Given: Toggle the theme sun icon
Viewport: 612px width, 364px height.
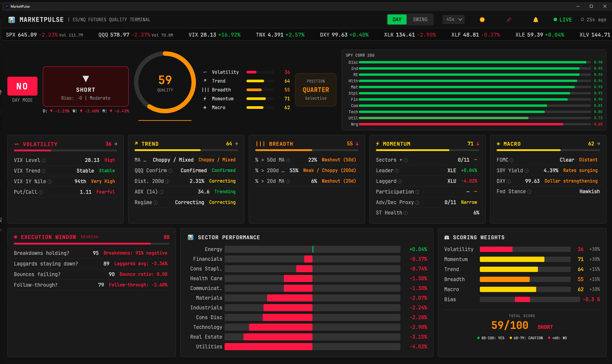Looking at the screenshot, I should tap(482, 19).
